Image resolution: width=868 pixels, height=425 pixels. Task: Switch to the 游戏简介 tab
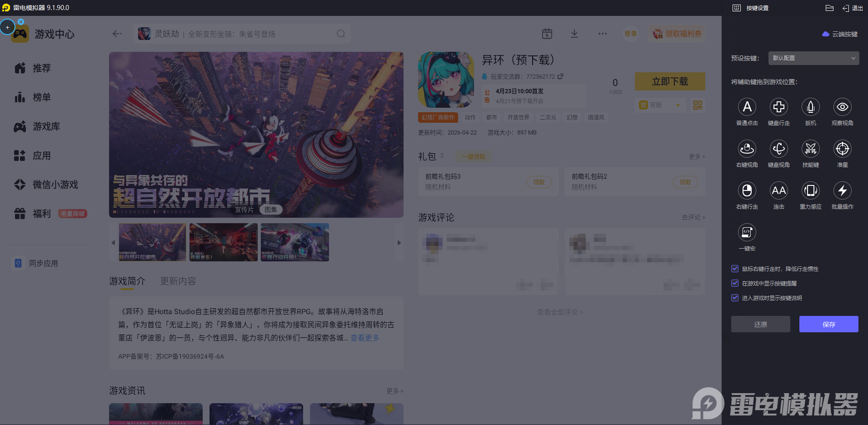[x=127, y=281]
